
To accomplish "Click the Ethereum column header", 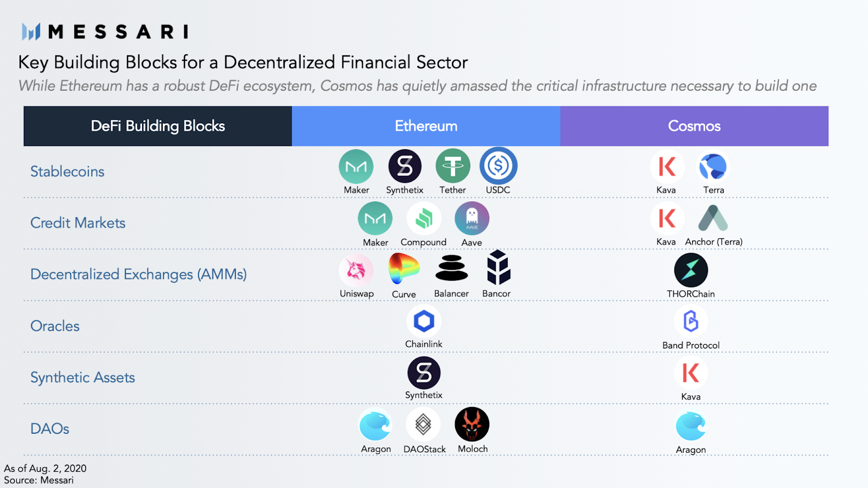I will pyautogui.click(x=426, y=126).
